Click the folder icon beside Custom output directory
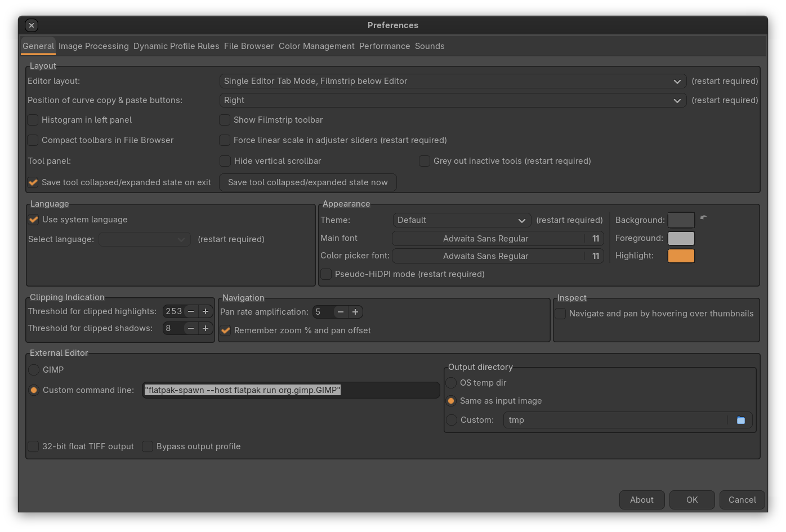This screenshot has width=786, height=532. tap(740, 420)
